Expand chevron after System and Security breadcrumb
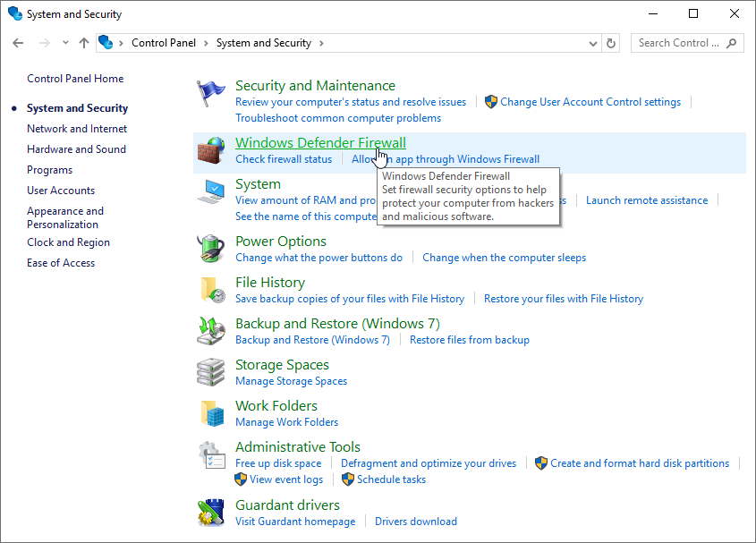The width and height of the screenshot is (756, 543). coord(321,43)
